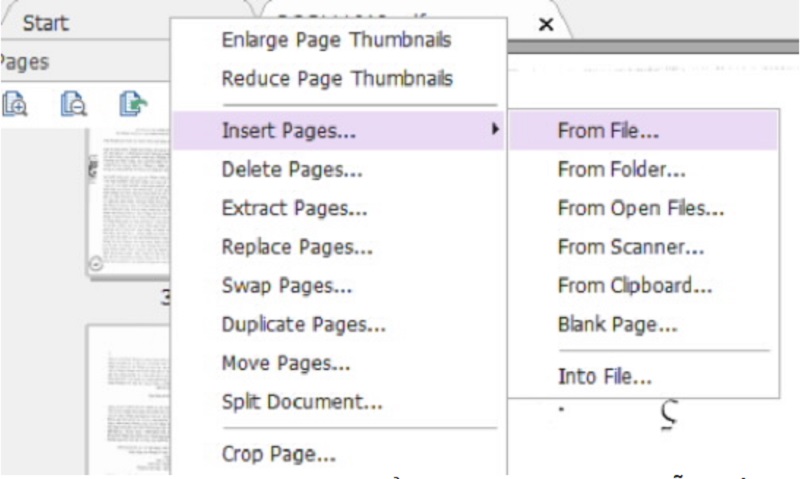Screen dimensions: 800x479
Task: Click the reduce page thumbnails icon
Action: [x=72, y=102]
